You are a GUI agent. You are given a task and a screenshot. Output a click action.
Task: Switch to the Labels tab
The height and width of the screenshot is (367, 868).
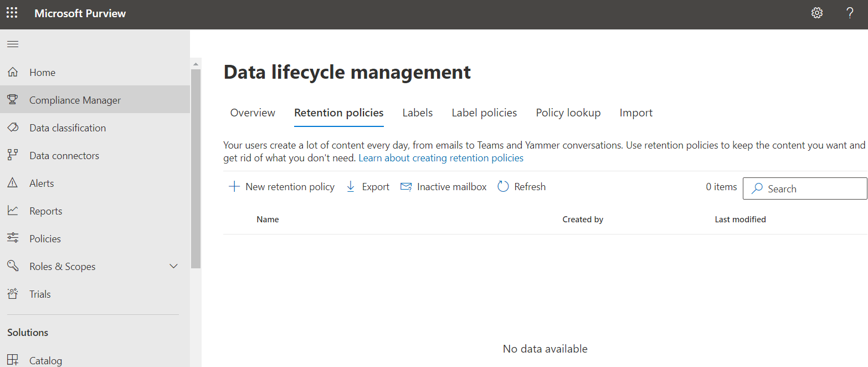tap(417, 113)
